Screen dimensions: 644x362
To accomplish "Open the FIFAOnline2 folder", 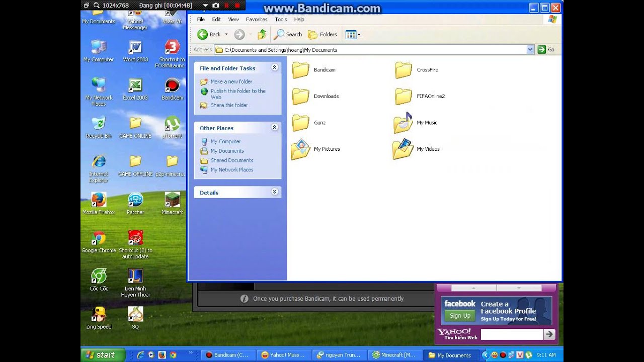I will click(x=420, y=96).
